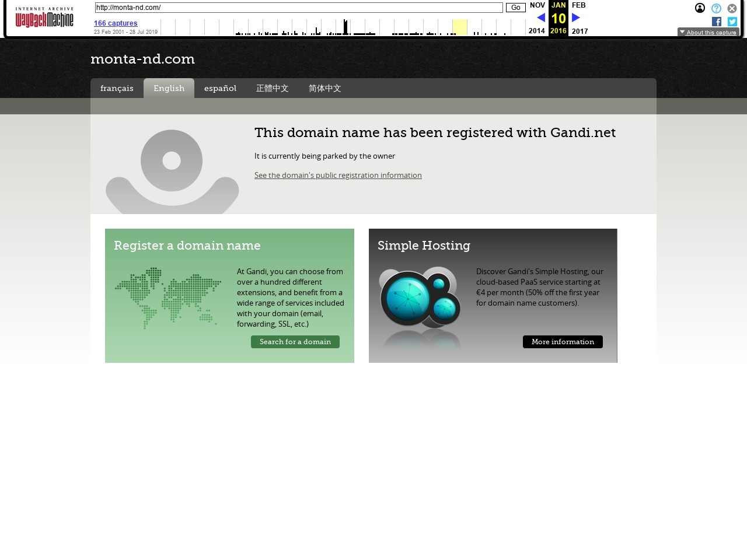Viewport: 747px width, 560px height.
Task: Click highlighted 2016 timeline section
Action: [460, 27]
